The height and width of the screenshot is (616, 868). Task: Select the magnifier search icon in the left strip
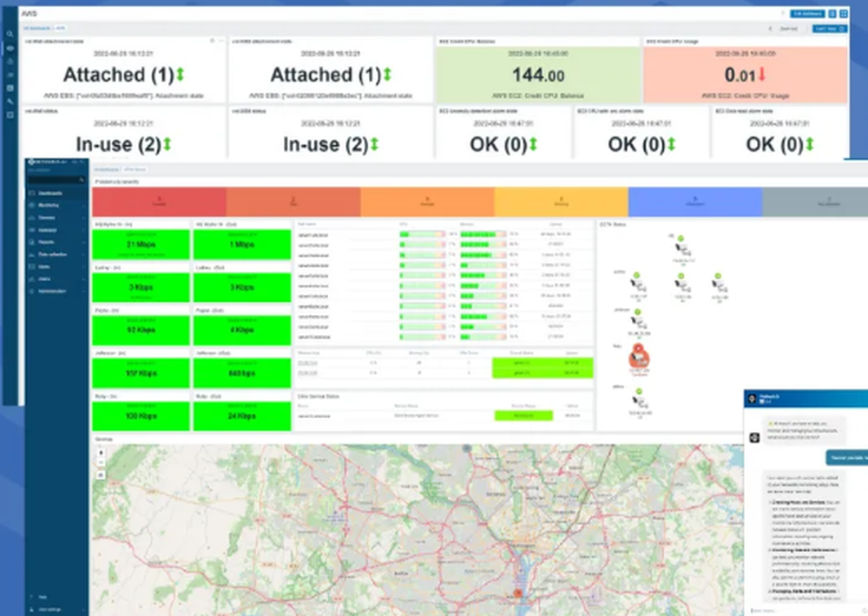10,34
